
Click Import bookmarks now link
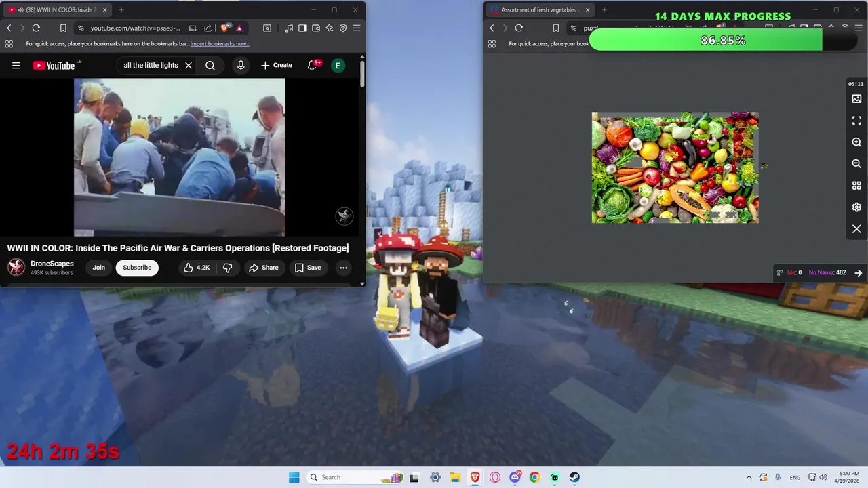(220, 44)
